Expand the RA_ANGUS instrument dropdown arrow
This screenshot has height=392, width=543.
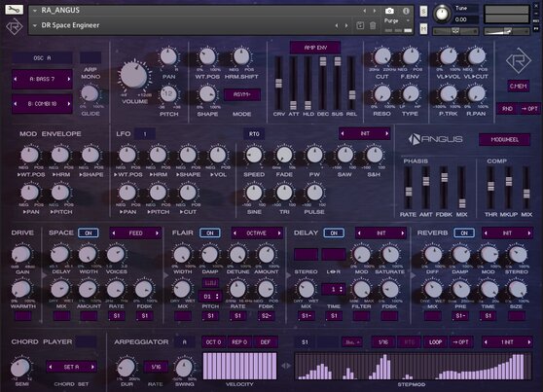(x=35, y=11)
